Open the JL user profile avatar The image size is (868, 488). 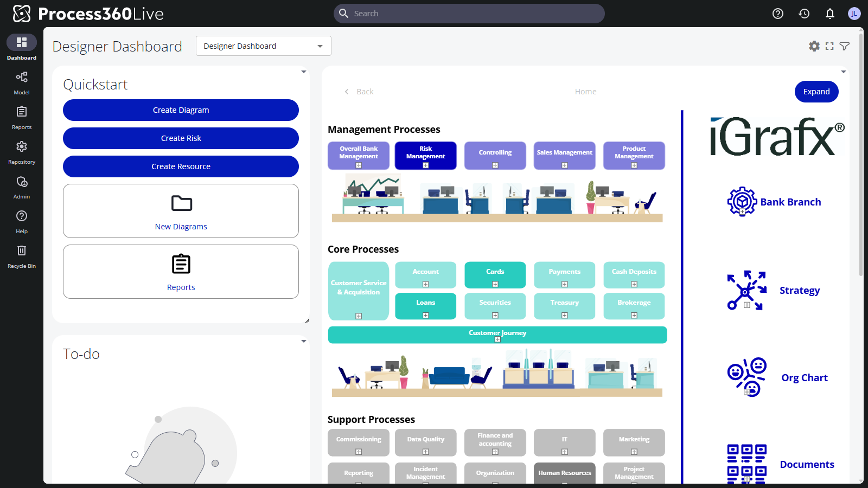pos(854,14)
